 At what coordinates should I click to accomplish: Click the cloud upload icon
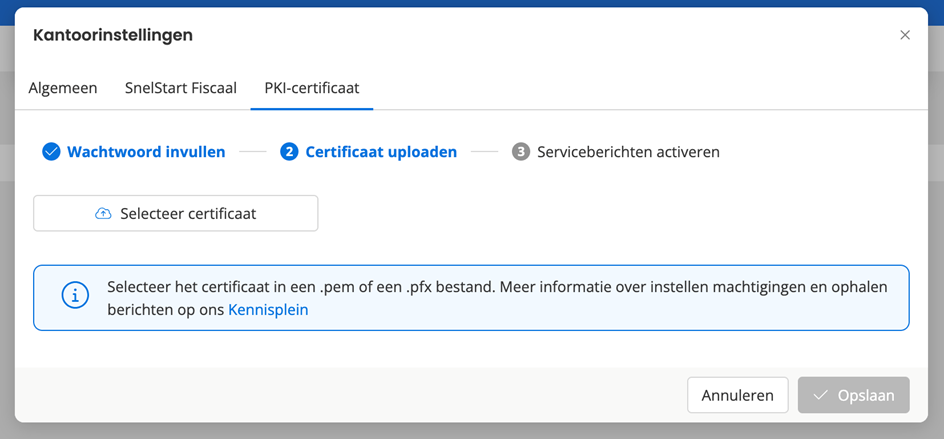click(x=103, y=214)
